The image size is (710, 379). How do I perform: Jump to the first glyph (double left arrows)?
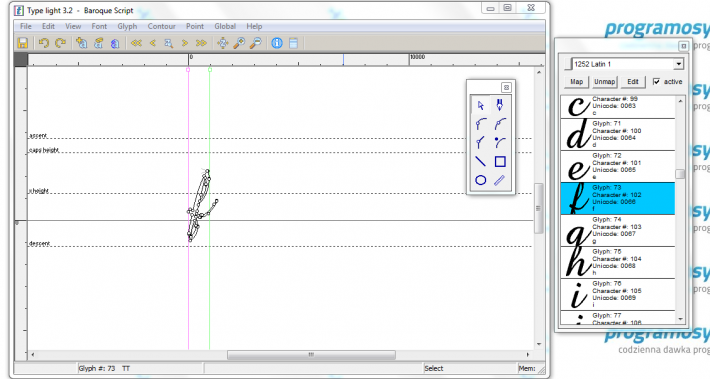click(136, 43)
